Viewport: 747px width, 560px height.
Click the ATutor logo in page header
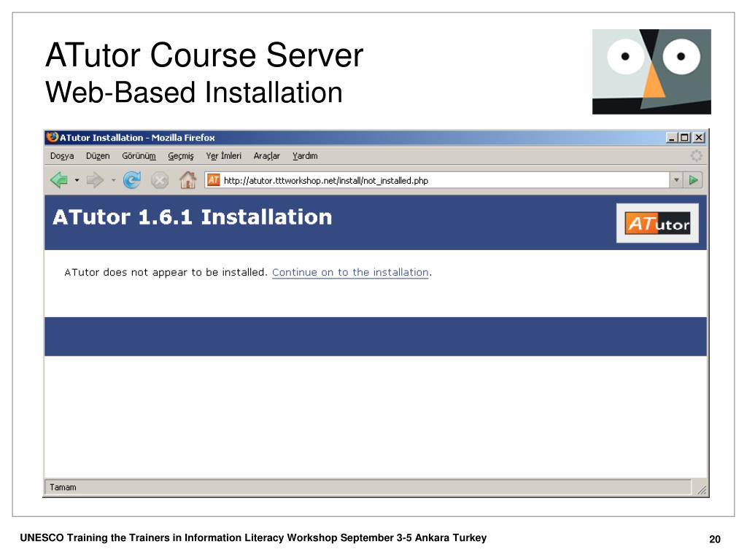(x=657, y=223)
